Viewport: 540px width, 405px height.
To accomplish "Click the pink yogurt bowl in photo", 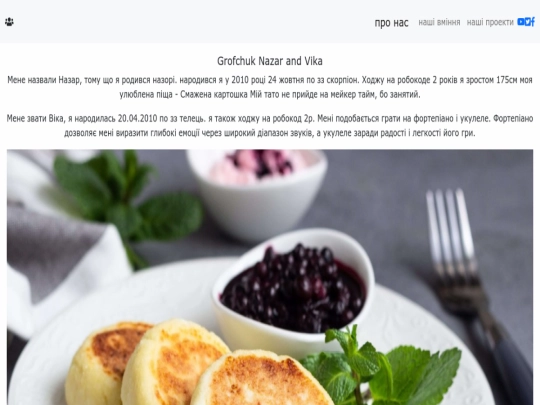I will [x=258, y=193].
